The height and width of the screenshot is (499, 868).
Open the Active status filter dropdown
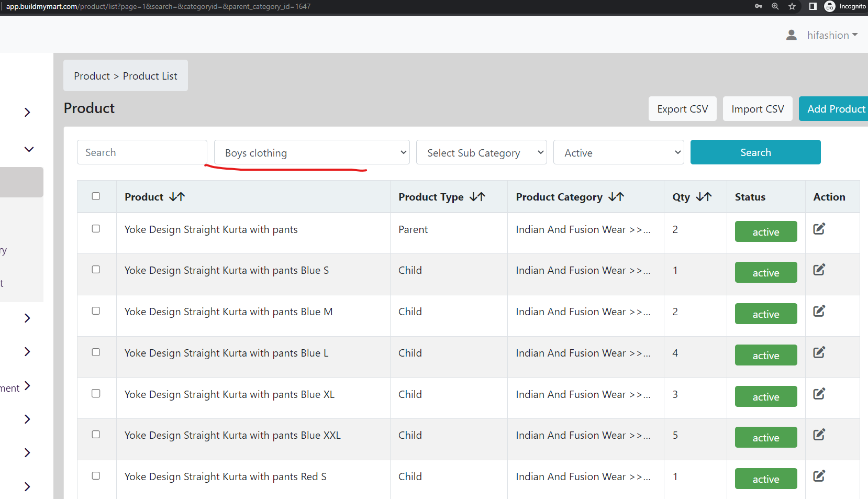coord(619,152)
